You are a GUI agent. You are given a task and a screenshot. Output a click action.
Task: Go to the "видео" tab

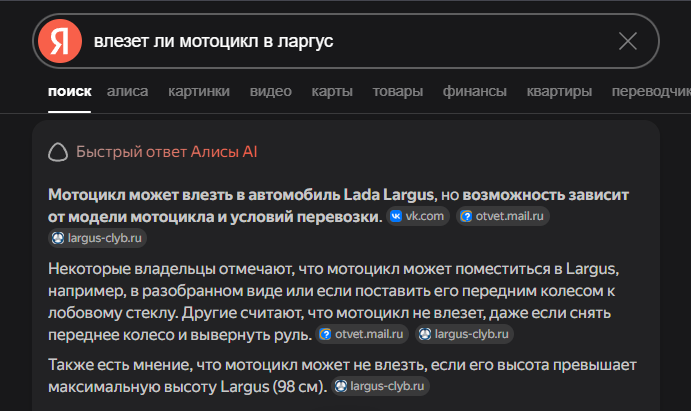271,91
